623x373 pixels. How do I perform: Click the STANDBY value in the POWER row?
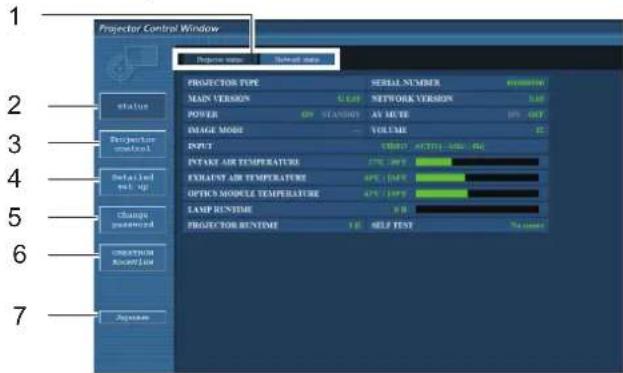click(341, 114)
